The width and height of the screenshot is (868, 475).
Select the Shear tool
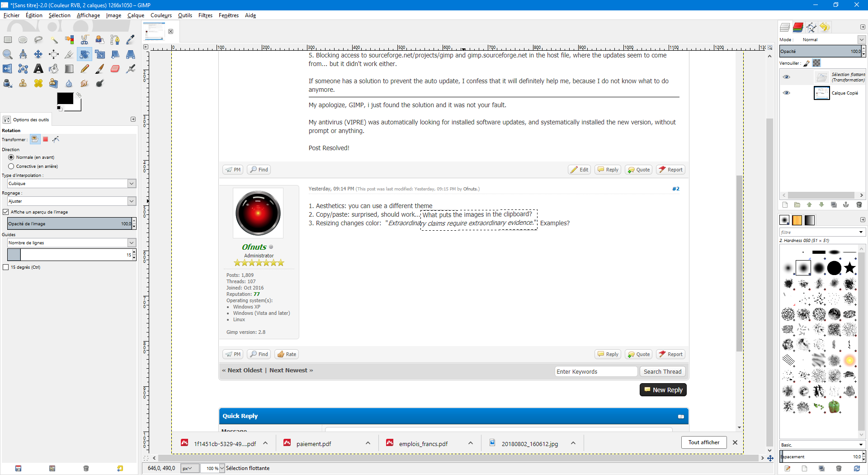(x=115, y=54)
